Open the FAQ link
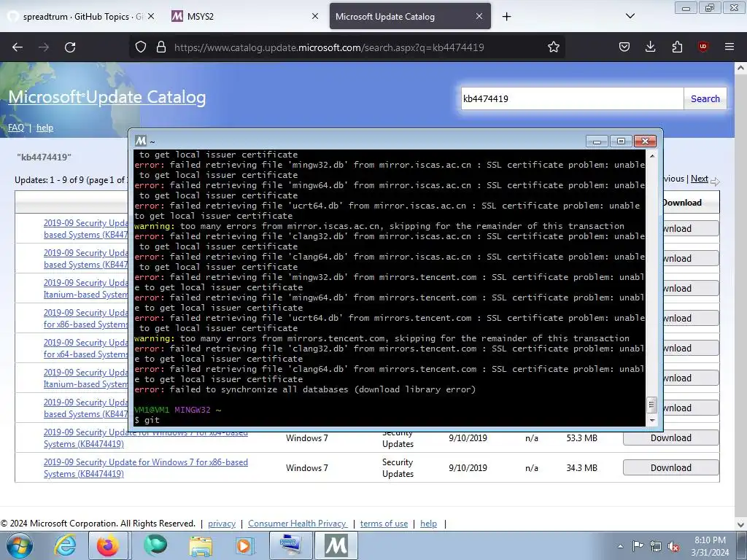The height and width of the screenshot is (560, 747). tap(16, 128)
